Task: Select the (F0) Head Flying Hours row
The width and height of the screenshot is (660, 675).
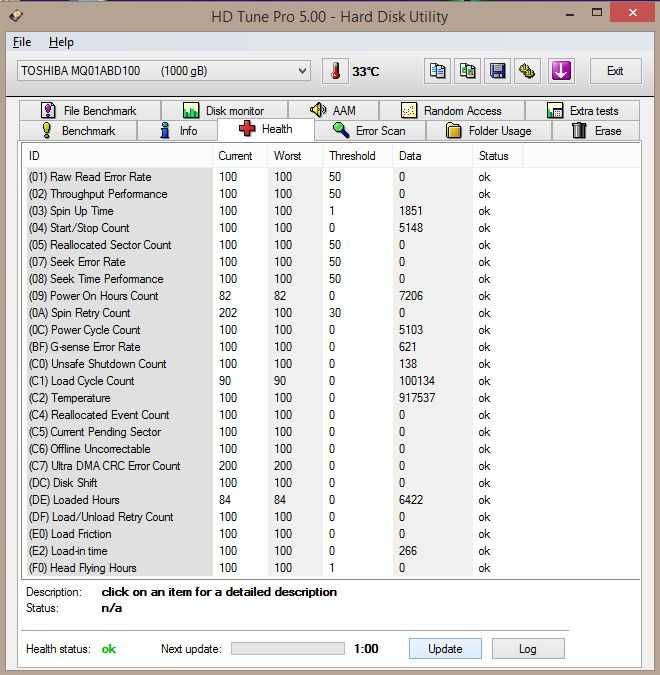Action: point(331,568)
